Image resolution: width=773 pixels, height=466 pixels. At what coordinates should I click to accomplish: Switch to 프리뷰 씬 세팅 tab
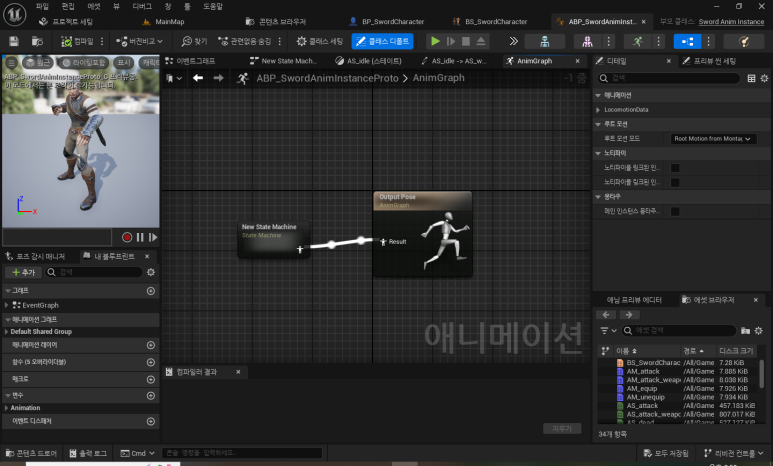(715, 61)
